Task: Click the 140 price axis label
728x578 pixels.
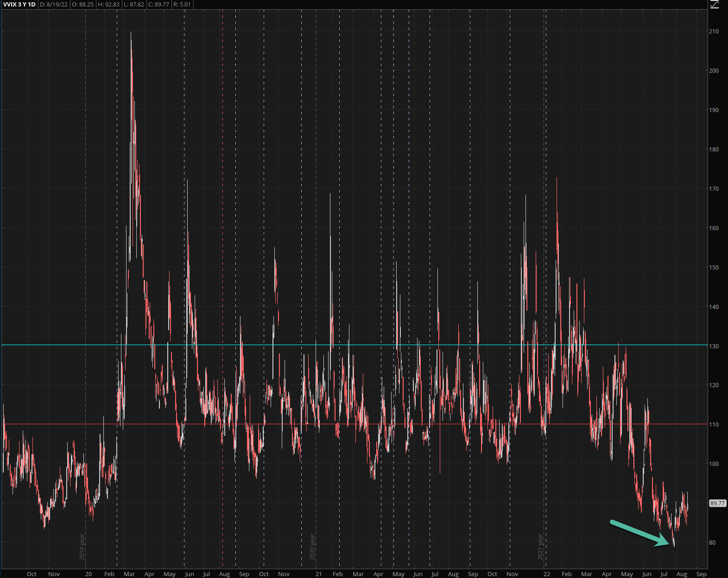Action: 714,307
